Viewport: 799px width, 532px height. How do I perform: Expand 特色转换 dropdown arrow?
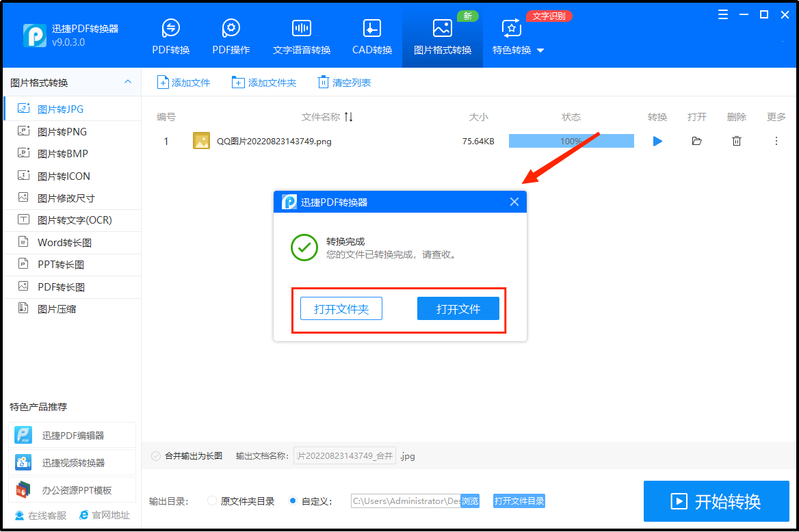(540, 51)
